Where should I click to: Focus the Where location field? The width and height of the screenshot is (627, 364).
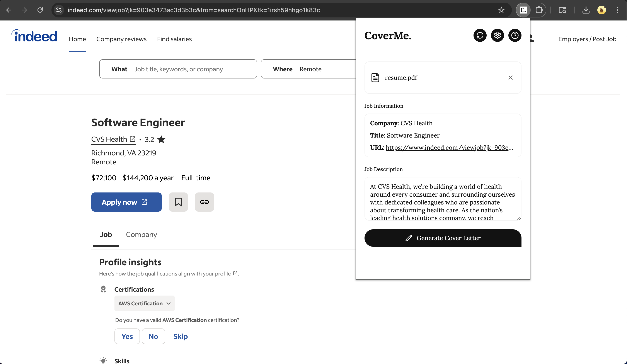(308, 69)
